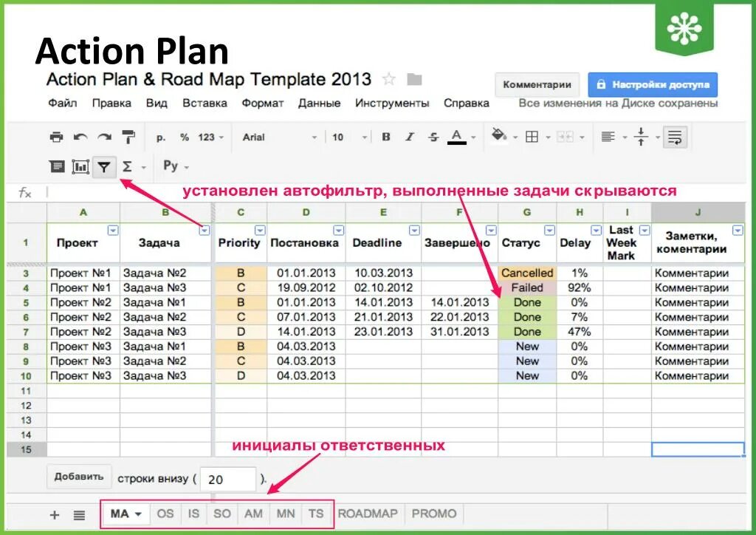Open filter dropdown for Статус column
This screenshot has width=756, height=535.
[549, 231]
